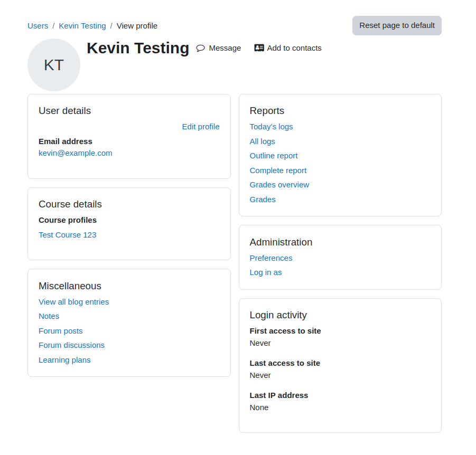Open the Complete report link
This screenshot has width=476, height=455.
tap(278, 171)
